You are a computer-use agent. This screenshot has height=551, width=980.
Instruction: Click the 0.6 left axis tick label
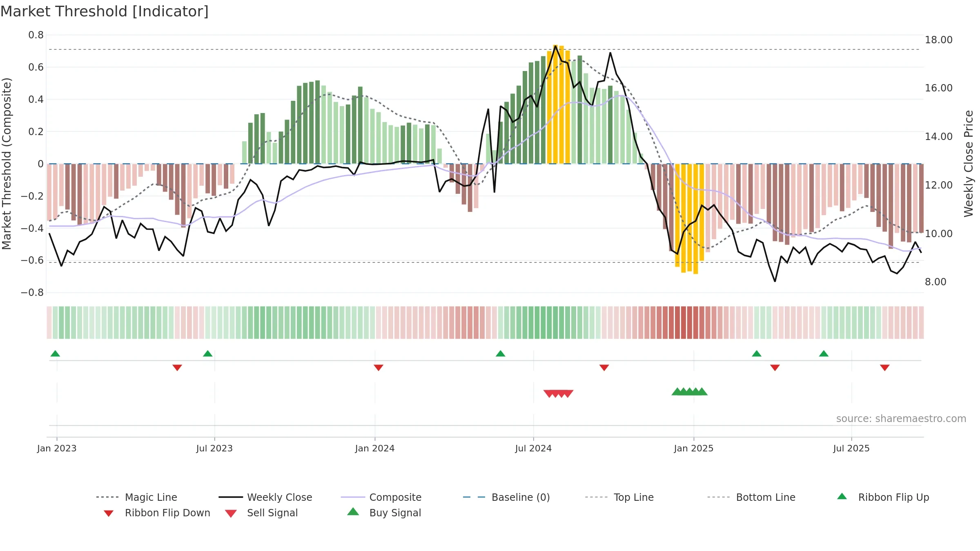[36, 67]
